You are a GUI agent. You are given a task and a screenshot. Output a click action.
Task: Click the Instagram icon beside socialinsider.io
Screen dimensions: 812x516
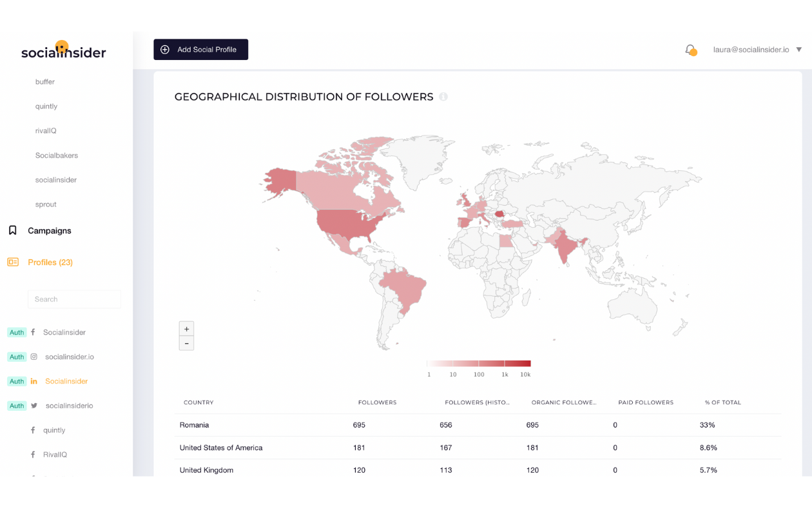(x=34, y=357)
